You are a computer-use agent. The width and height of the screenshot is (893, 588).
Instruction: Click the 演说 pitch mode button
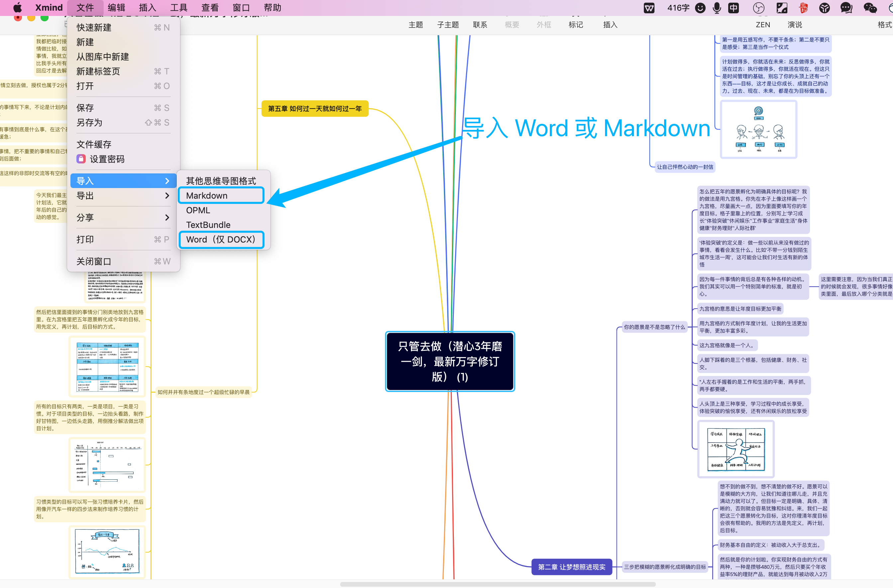point(795,25)
